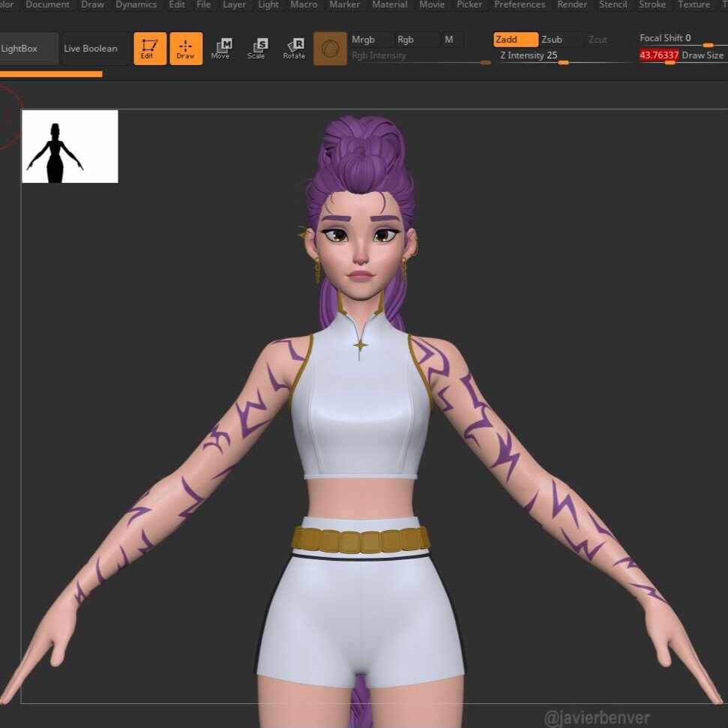The image size is (728, 728).
Task: Open the Picker menu
Action: tap(469, 4)
